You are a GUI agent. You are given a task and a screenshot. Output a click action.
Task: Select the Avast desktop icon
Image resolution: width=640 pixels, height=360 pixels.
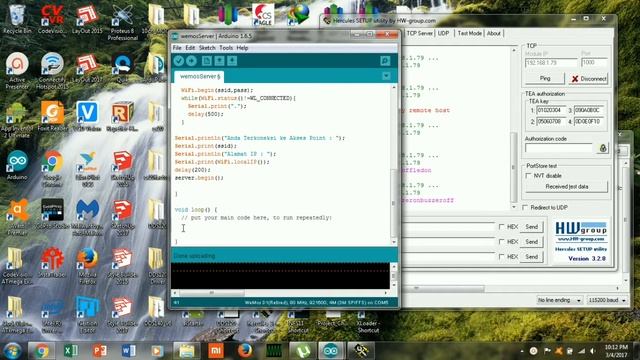pos(17,217)
